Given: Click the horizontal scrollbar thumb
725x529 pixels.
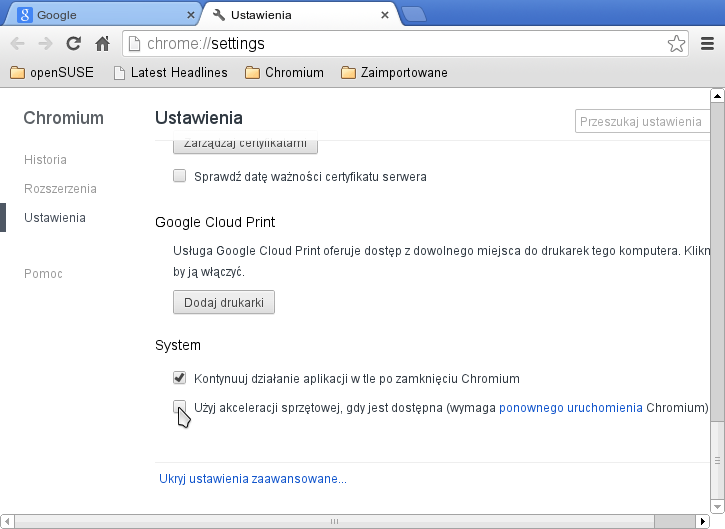Looking at the screenshot, I should pos(335,521).
